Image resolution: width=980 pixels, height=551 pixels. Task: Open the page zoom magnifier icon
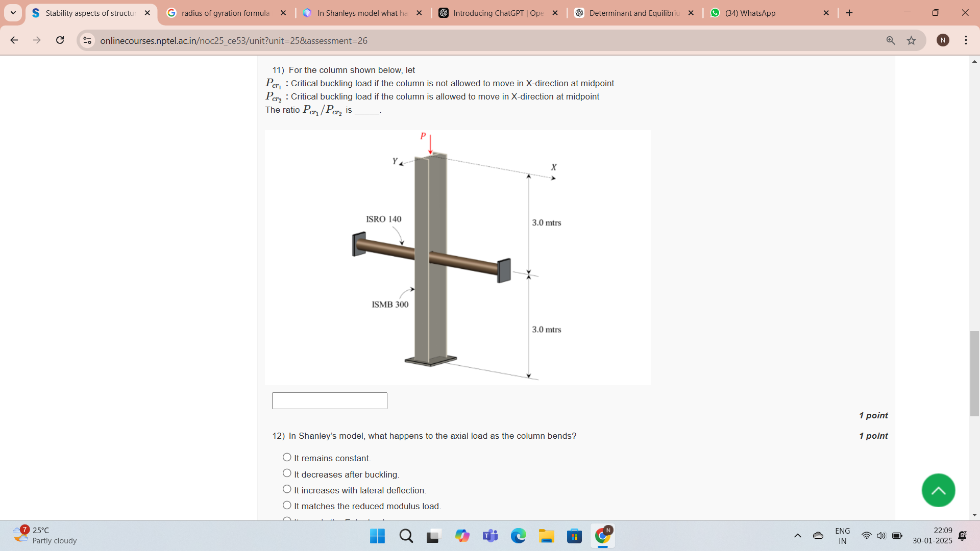point(891,40)
